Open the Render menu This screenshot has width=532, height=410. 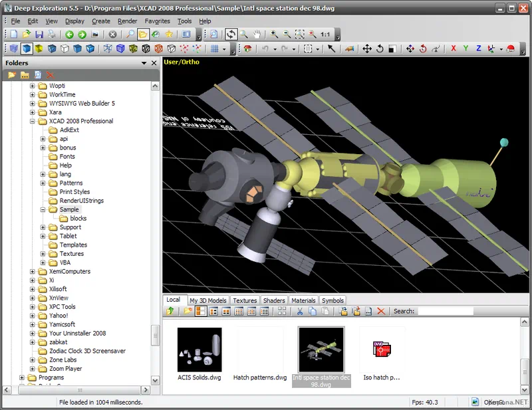pos(127,21)
